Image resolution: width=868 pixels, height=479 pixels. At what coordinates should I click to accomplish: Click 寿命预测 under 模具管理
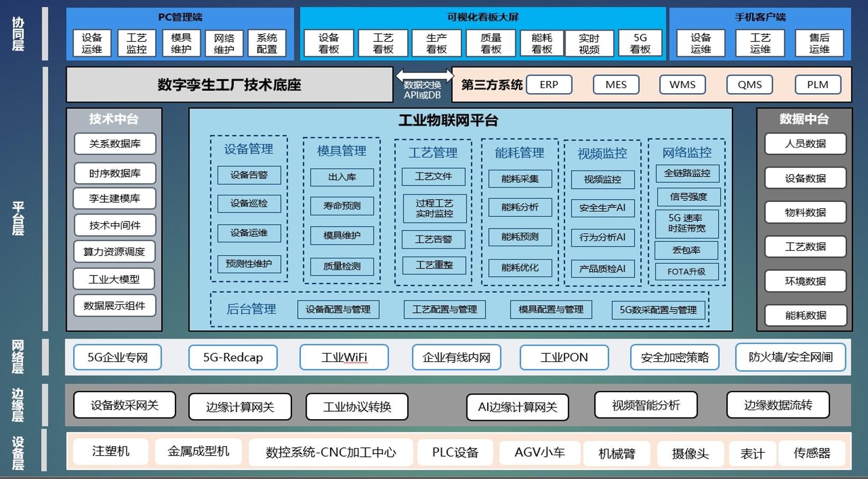point(342,206)
